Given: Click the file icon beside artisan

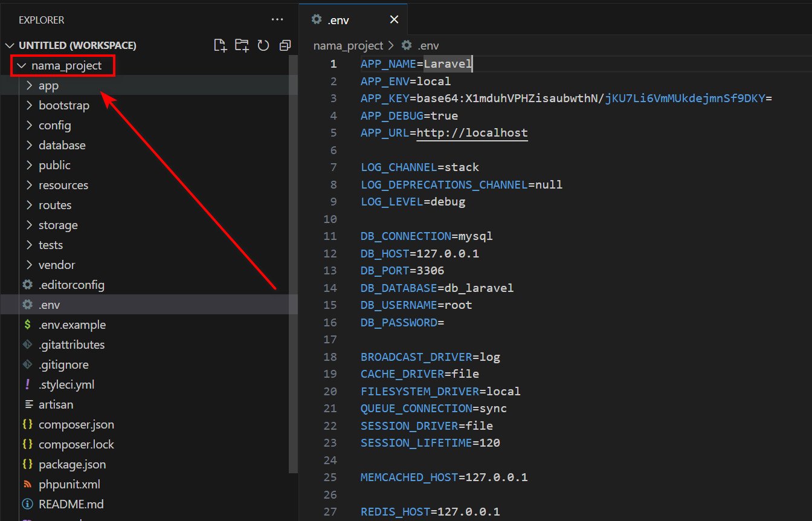Looking at the screenshot, I should tap(27, 404).
